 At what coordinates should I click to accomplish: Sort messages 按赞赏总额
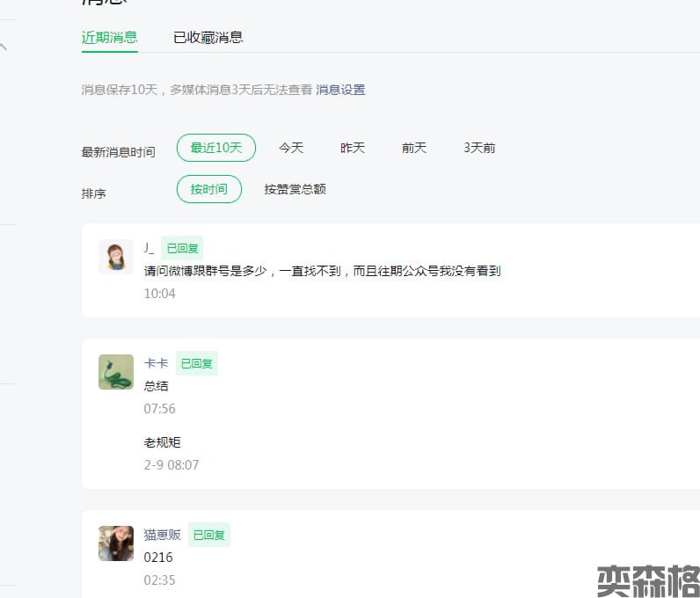pyautogui.click(x=295, y=189)
